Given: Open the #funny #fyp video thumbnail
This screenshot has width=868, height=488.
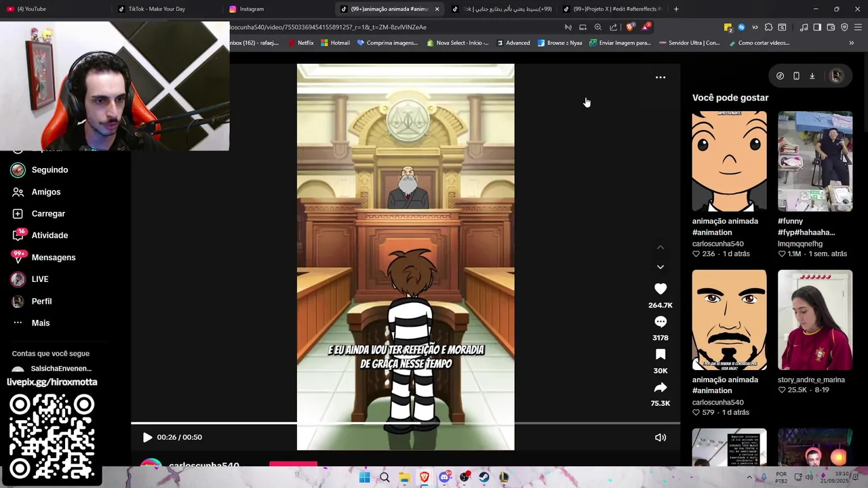Looking at the screenshot, I should [x=814, y=161].
